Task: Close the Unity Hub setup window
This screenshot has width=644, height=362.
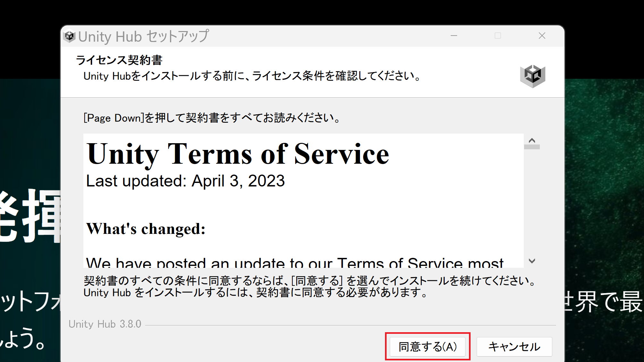Action: 542,36
